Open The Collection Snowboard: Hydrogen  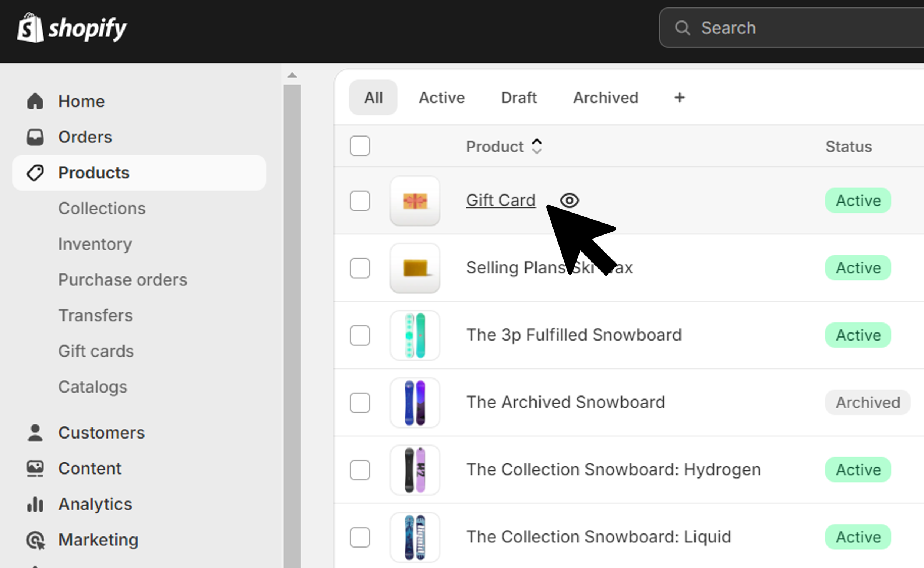click(x=613, y=470)
